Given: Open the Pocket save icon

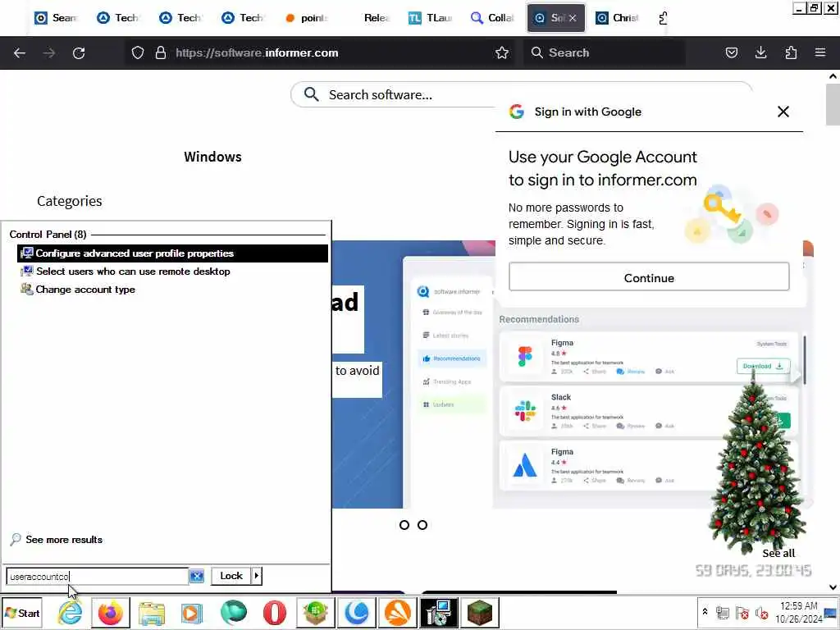Looking at the screenshot, I should 731,52.
